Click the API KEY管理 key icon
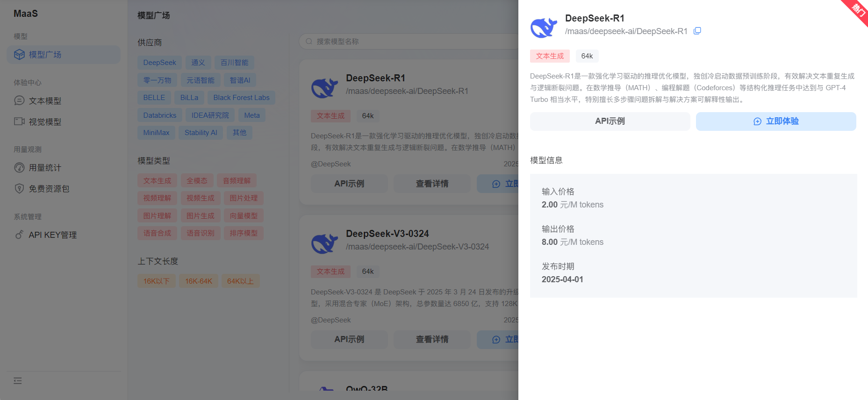This screenshot has height=400, width=868. (19, 235)
